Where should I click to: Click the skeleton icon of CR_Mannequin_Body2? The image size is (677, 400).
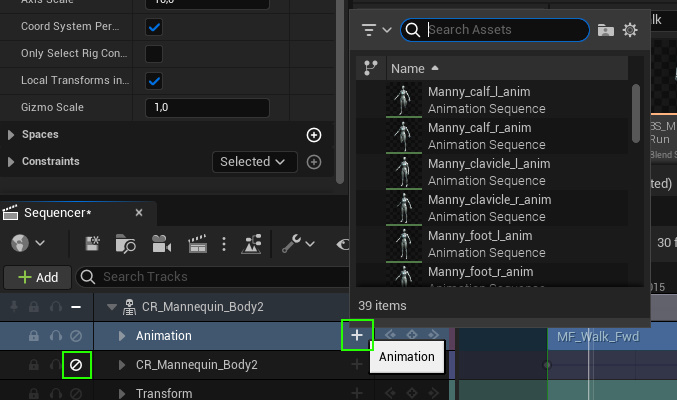[129, 307]
